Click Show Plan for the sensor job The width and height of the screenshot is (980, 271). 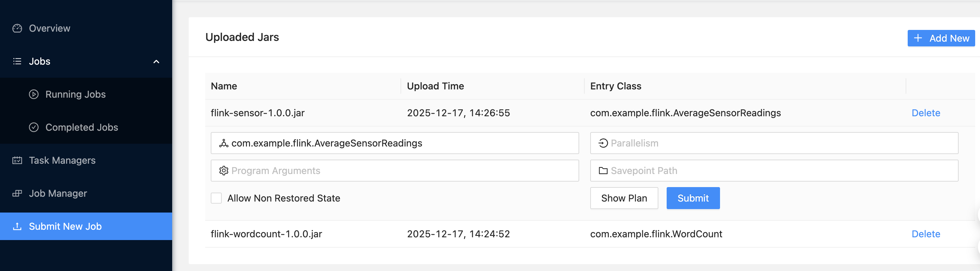(624, 198)
